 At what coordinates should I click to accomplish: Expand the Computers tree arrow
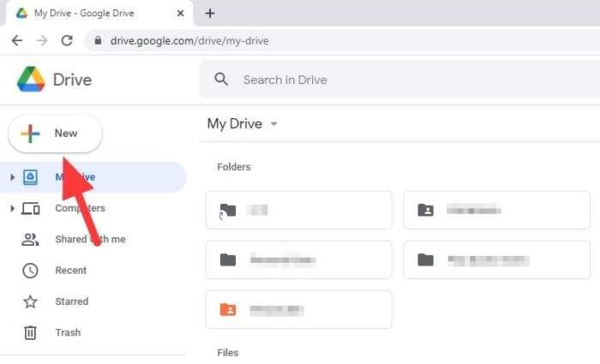tap(12, 208)
